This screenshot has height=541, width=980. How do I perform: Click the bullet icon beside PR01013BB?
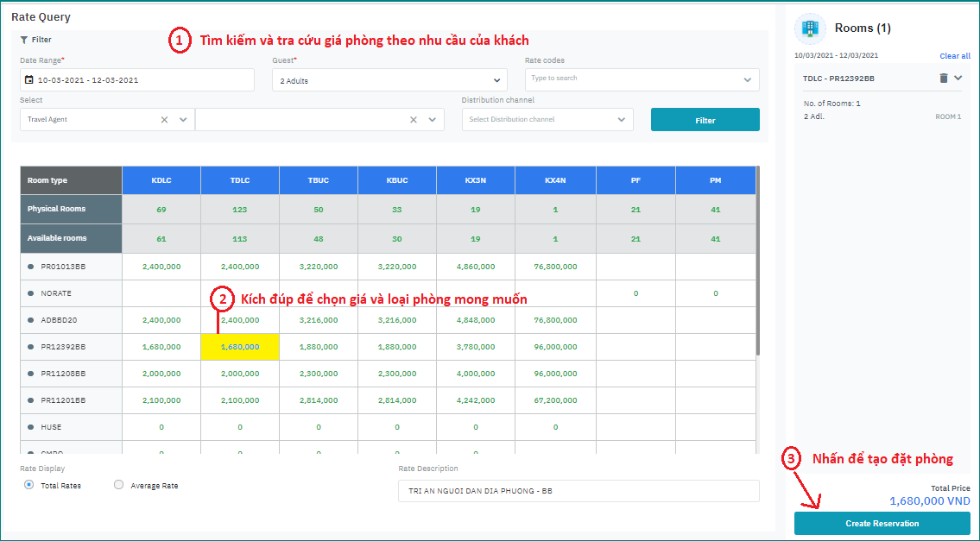31,267
